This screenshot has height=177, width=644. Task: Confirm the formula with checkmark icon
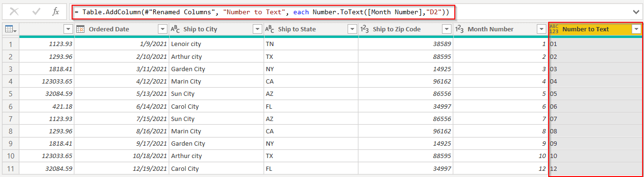[36, 12]
